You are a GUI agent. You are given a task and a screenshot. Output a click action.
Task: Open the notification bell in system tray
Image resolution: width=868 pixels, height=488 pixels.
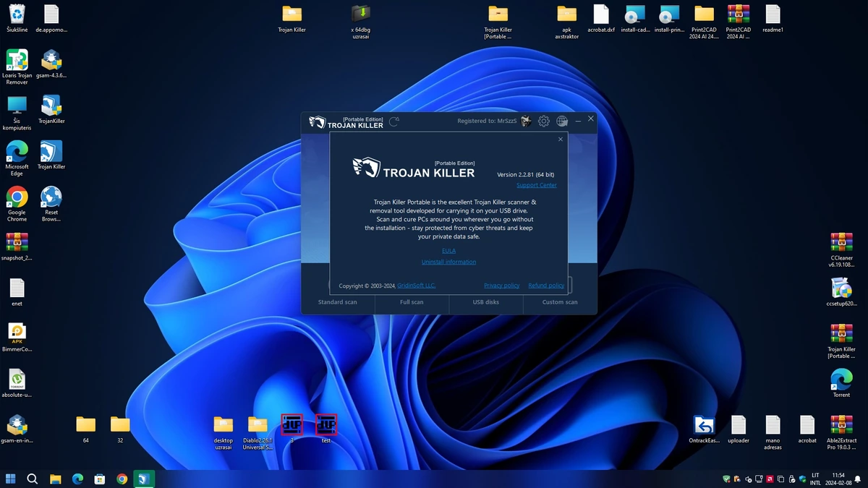pos(858,479)
